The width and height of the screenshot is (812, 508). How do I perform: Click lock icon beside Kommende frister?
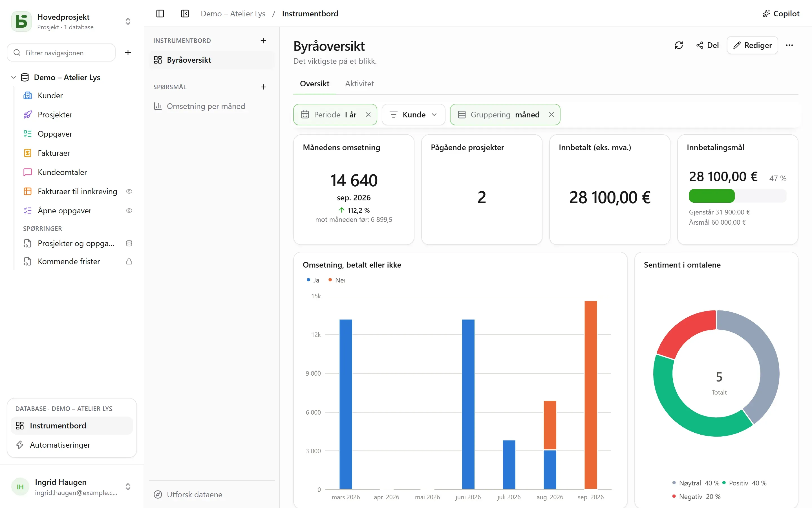pos(129,261)
